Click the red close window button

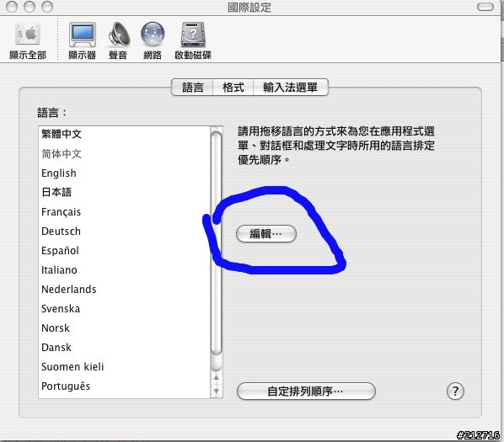click(x=12, y=7)
